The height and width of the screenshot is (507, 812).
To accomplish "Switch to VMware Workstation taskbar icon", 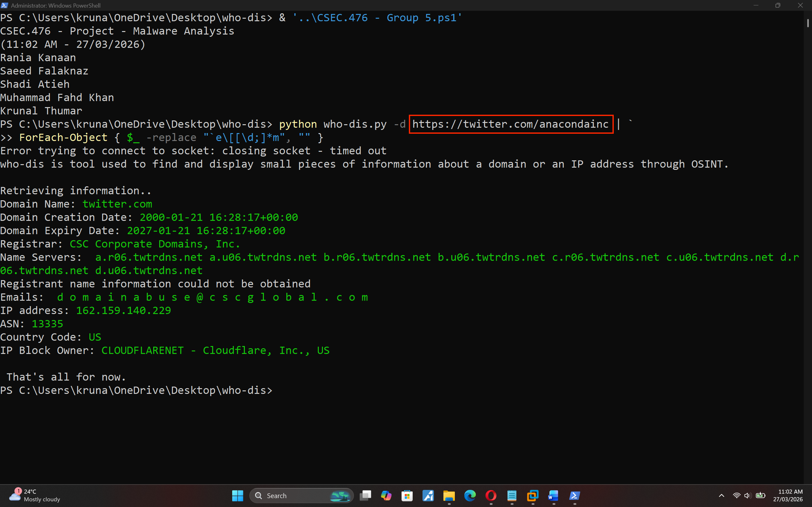I will (533, 495).
